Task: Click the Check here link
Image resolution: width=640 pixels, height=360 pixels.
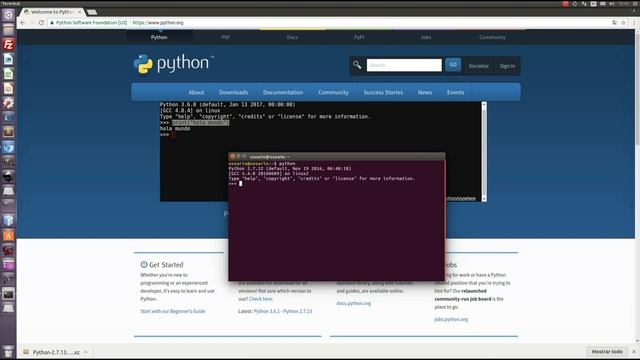Action: coord(261,299)
